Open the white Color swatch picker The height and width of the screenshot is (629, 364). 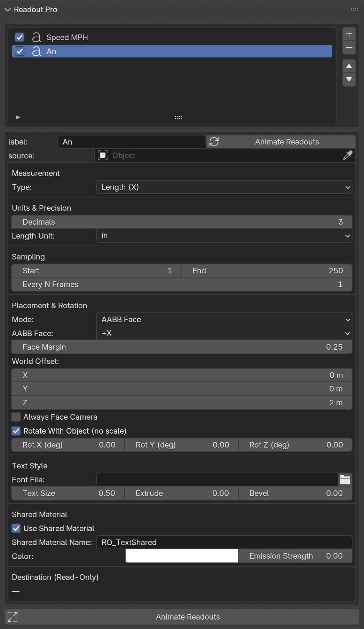tap(182, 556)
